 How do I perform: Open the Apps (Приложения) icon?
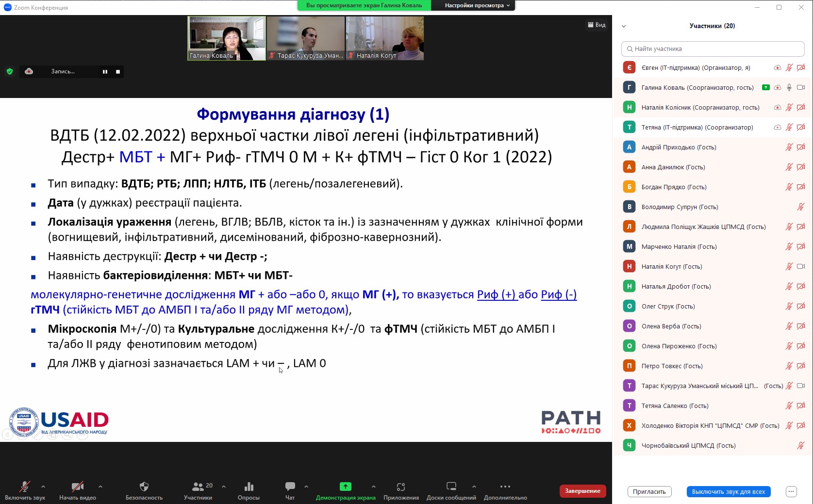click(400, 487)
